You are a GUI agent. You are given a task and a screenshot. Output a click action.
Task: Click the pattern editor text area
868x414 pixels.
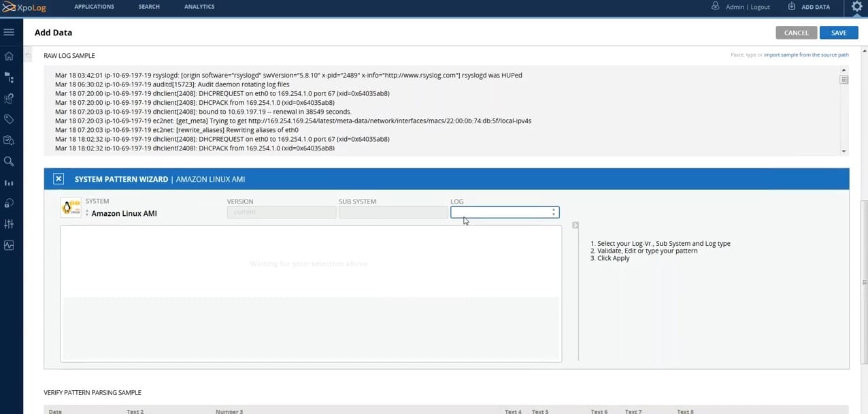click(311, 293)
